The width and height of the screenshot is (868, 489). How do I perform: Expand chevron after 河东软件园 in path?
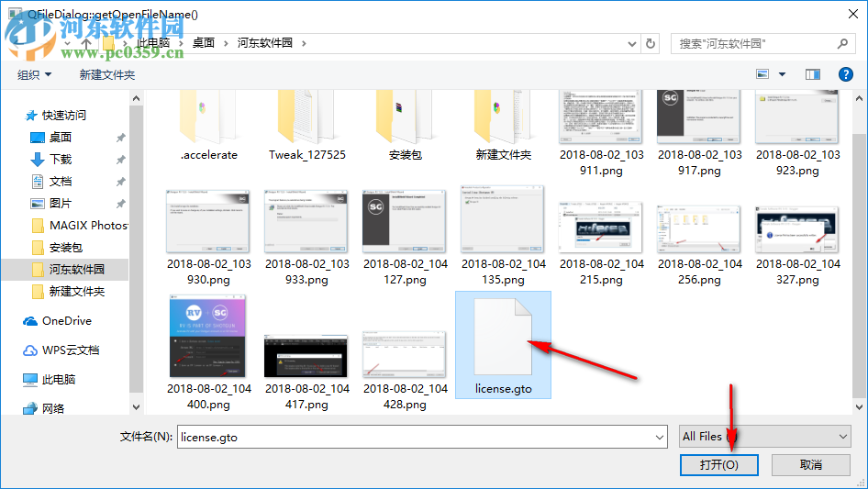[x=304, y=43]
